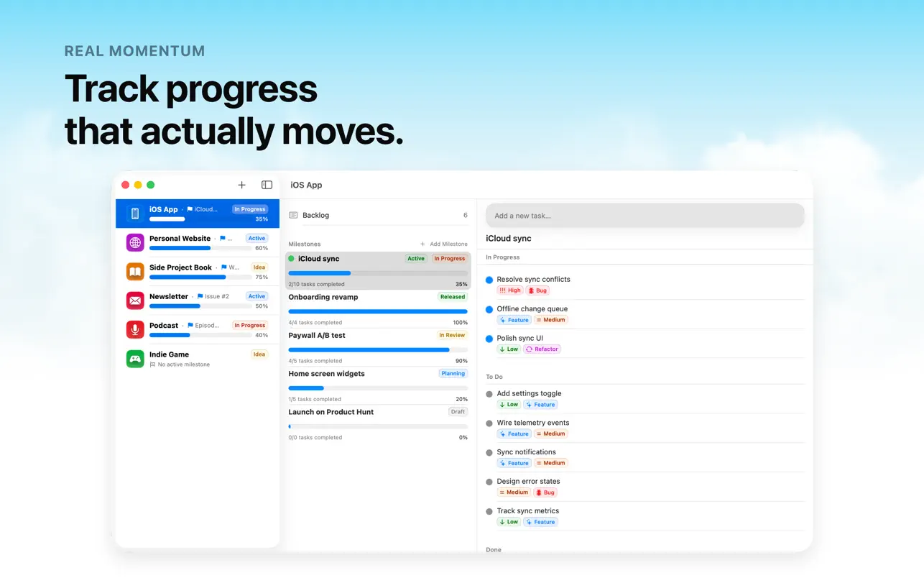Click the High priority tag on Resolve sync conflicts
Screen dimensions: 924x578
(510, 290)
